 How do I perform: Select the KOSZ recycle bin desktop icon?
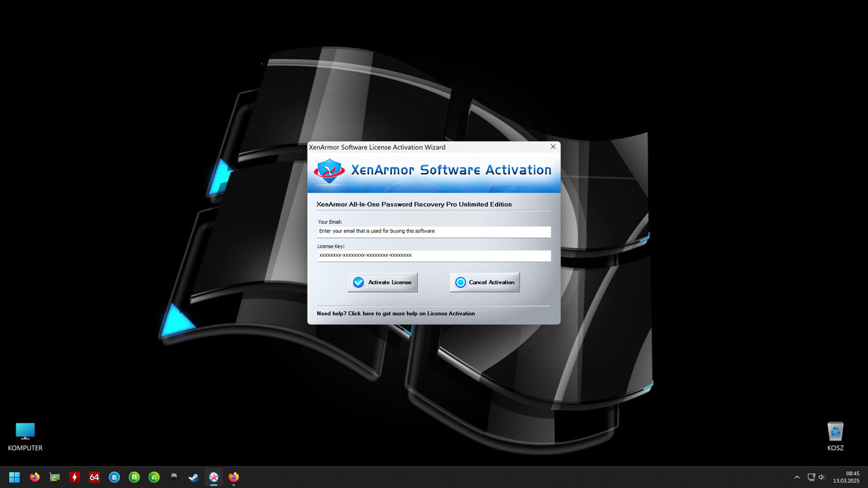pos(835,437)
